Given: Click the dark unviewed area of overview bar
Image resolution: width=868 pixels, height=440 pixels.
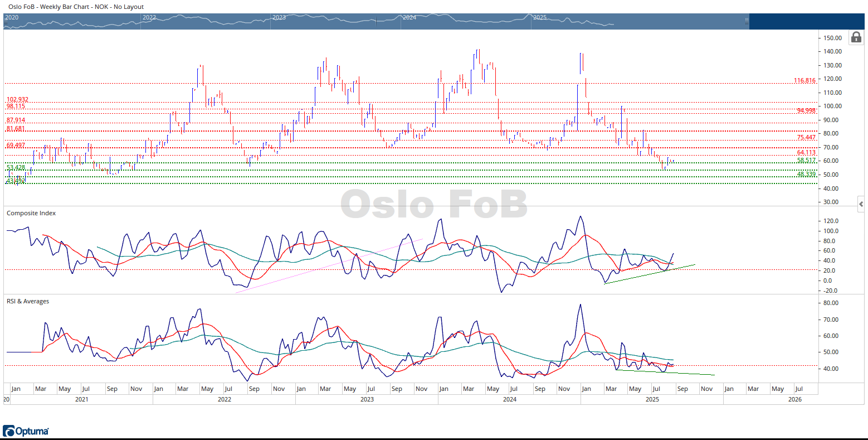Looking at the screenshot, I should click(808, 21).
